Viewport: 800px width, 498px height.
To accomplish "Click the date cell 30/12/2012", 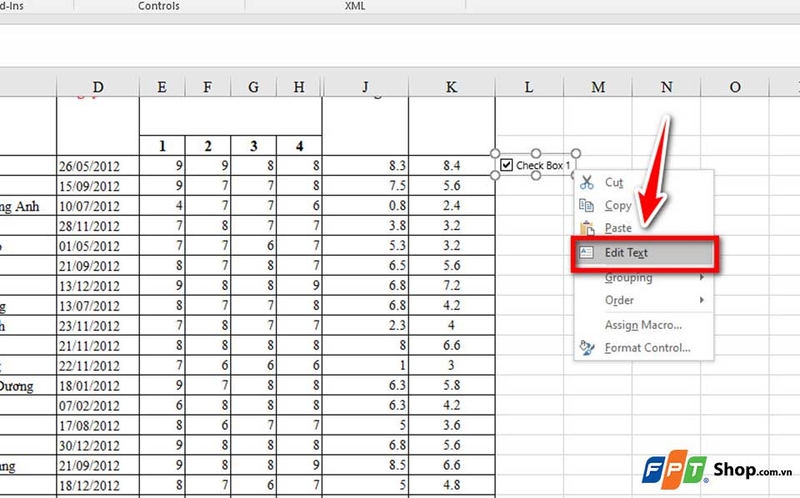I will [x=98, y=445].
